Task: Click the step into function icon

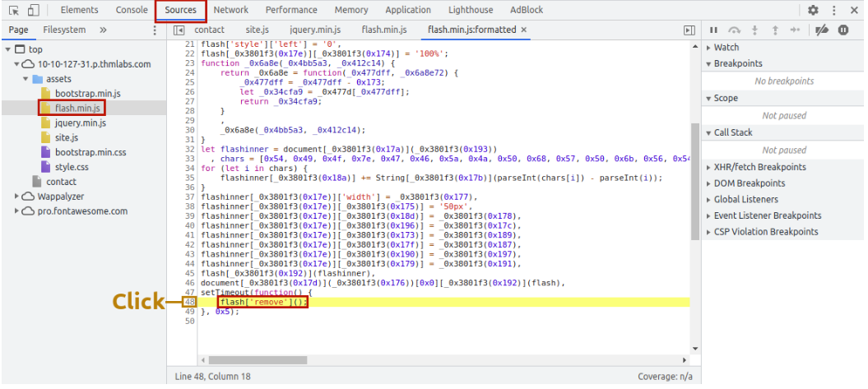Action: point(754,30)
